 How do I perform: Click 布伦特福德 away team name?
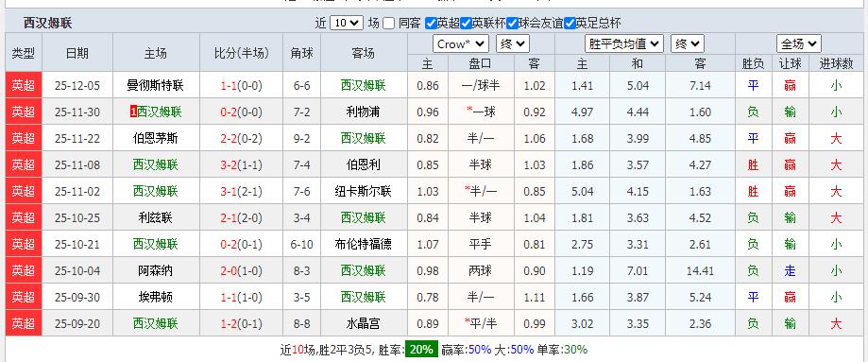[363, 244]
